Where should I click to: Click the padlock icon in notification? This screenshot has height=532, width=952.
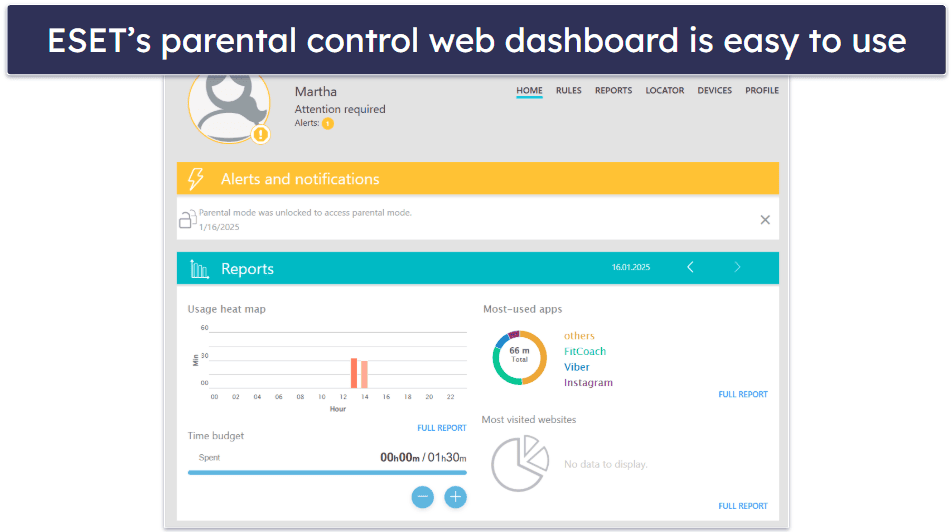(187, 219)
